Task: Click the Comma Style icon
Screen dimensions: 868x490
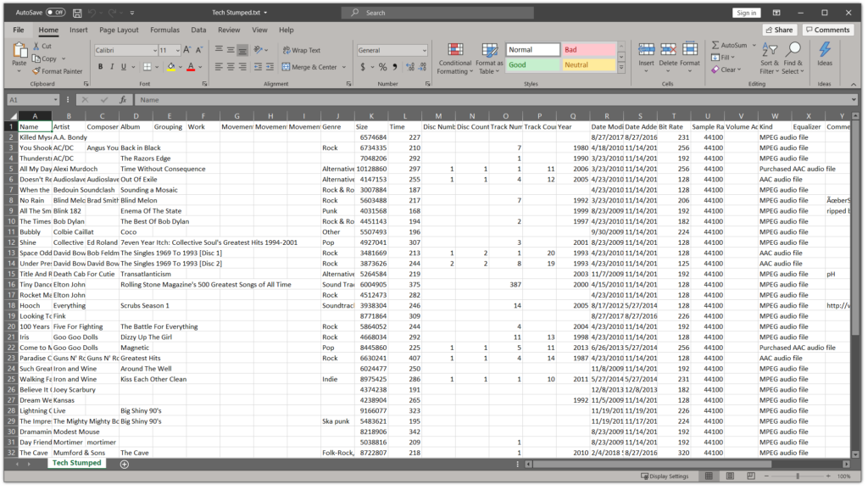Action: pyautogui.click(x=395, y=67)
